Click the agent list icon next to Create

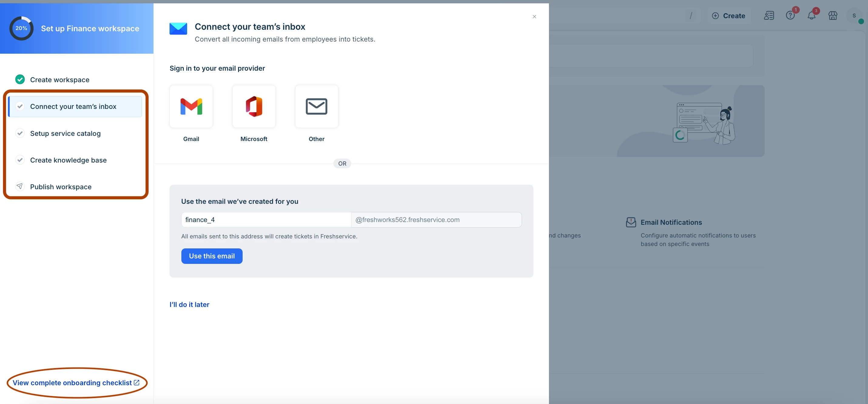pyautogui.click(x=769, y=15)
